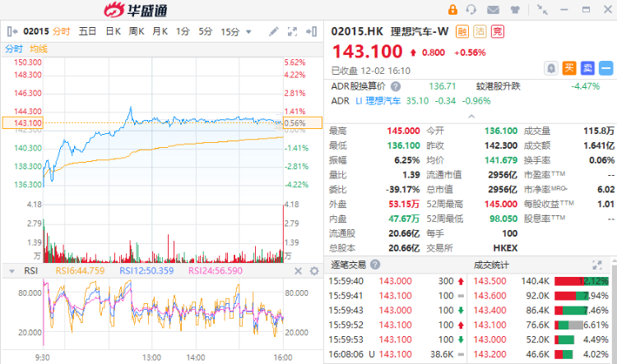Click the RSI6:44.759 indicator value
The image size is (617, 364).
[81, 271]
